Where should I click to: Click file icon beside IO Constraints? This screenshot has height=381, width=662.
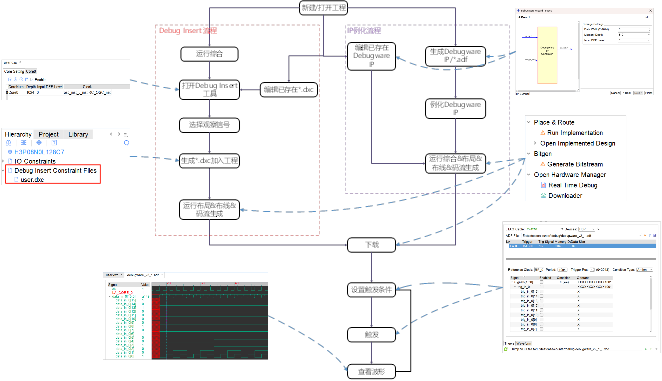click(11, 161)
